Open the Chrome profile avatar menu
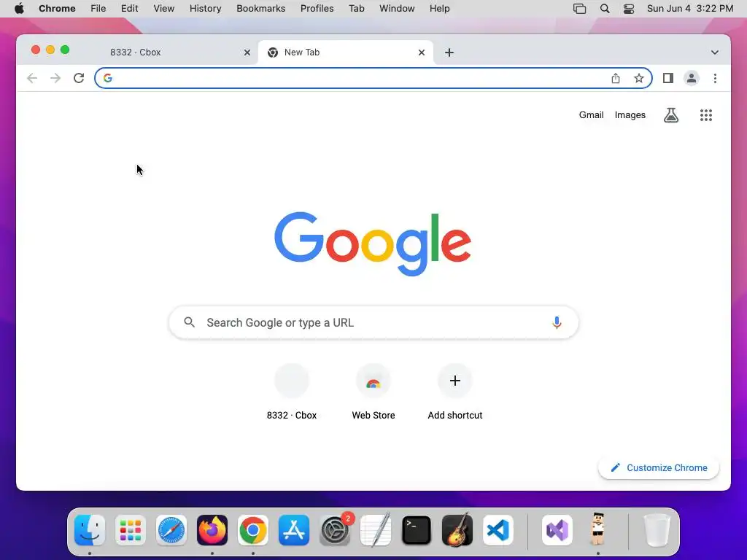 click(692, 78)
